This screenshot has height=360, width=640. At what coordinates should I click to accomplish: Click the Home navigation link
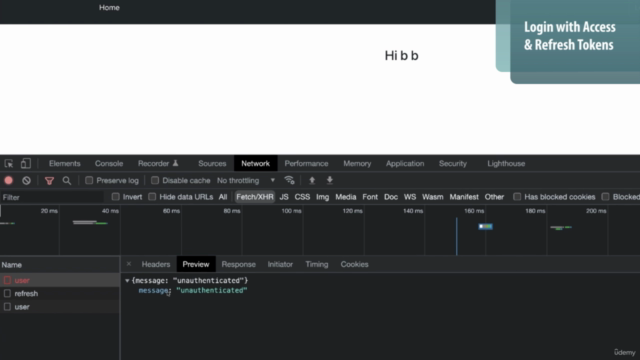(109, 7)
